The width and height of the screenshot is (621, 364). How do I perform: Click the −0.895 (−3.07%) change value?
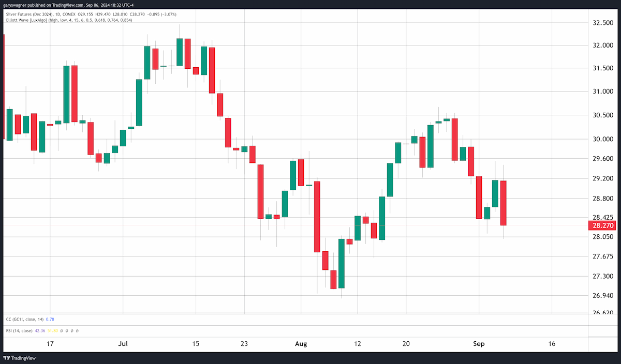click(x=161, y=13)
